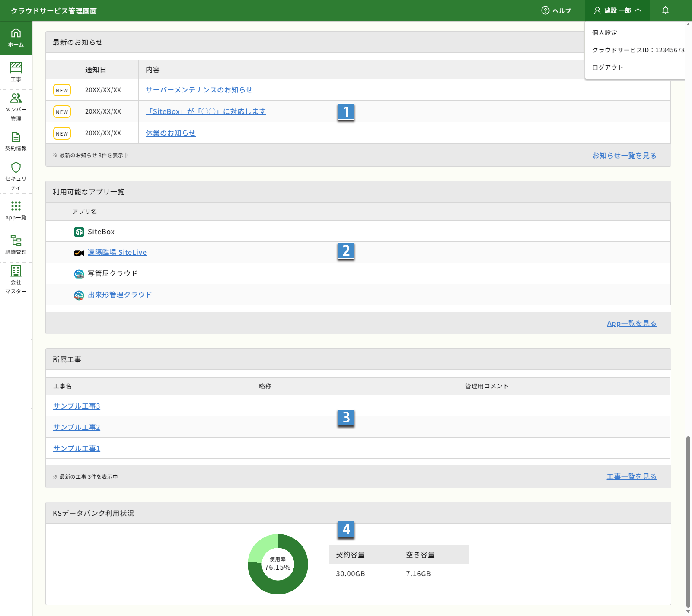Click the scrollbar down arrow
This screenshot has width=692, height=616.
688,612
